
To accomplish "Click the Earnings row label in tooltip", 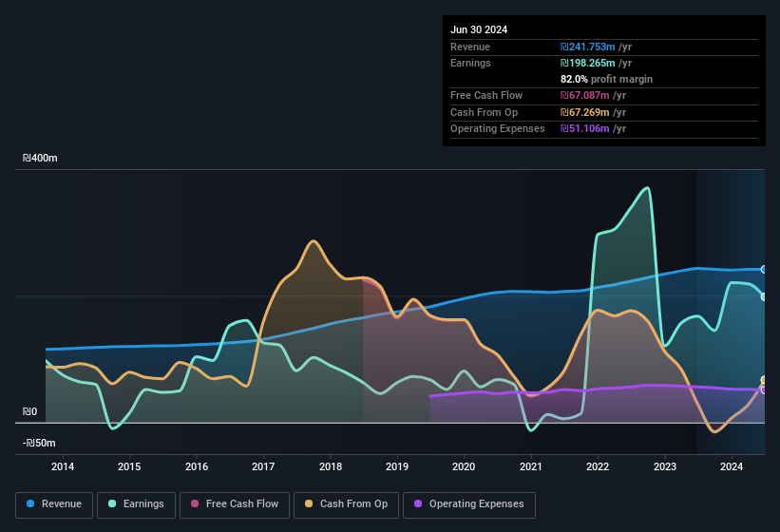I will tap(470, 63).
